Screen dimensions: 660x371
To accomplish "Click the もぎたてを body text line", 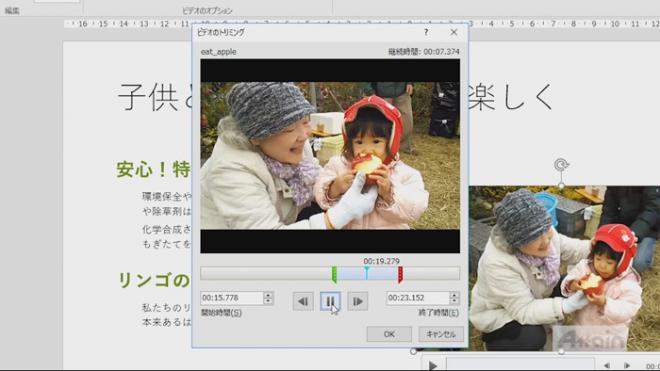I will tap(166, 244).
